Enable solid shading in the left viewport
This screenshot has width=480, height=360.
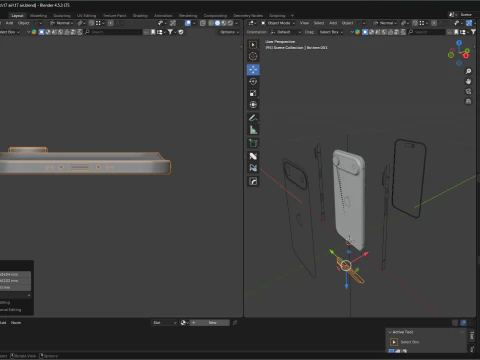217,23
